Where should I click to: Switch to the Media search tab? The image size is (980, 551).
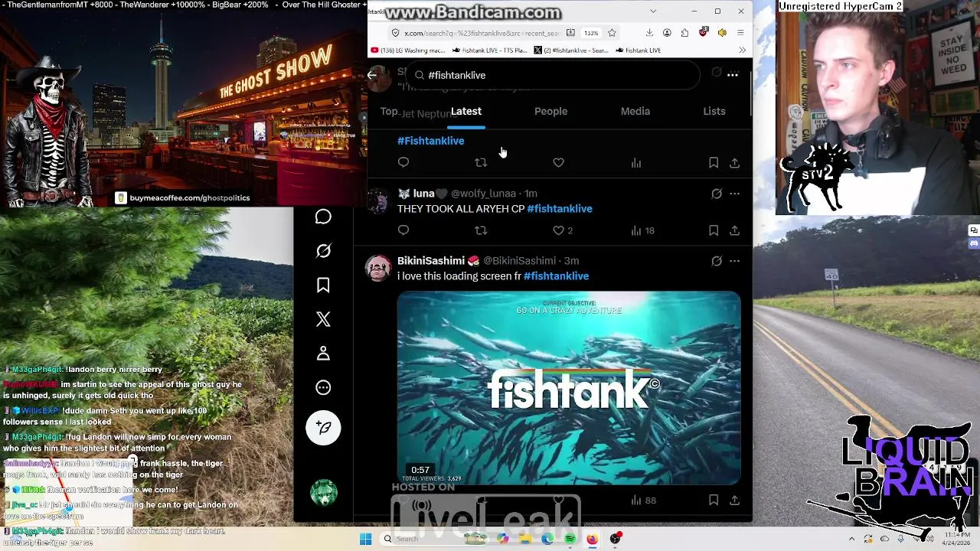pyautogui.click(x=635, y=112)
